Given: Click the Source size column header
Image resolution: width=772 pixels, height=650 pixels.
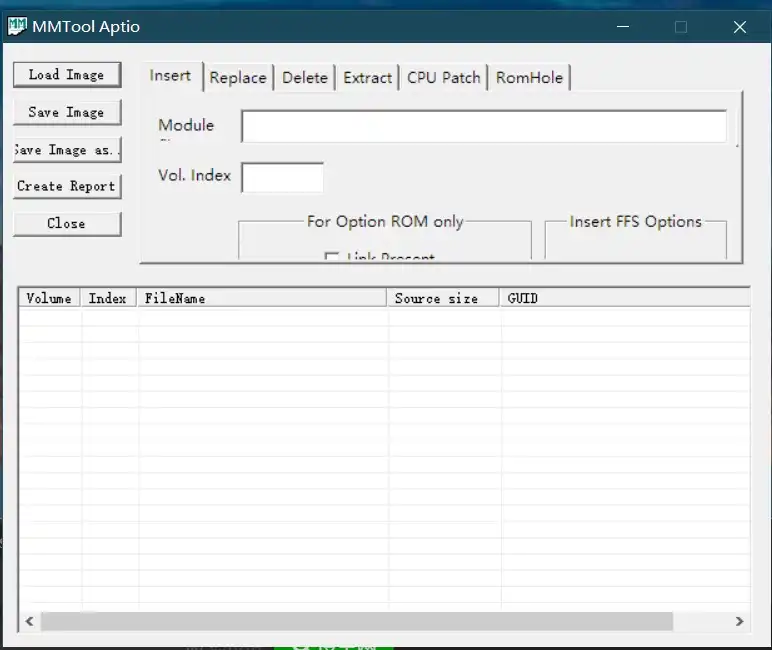Looking at the screenshot, I should click(x=443, y=298).
